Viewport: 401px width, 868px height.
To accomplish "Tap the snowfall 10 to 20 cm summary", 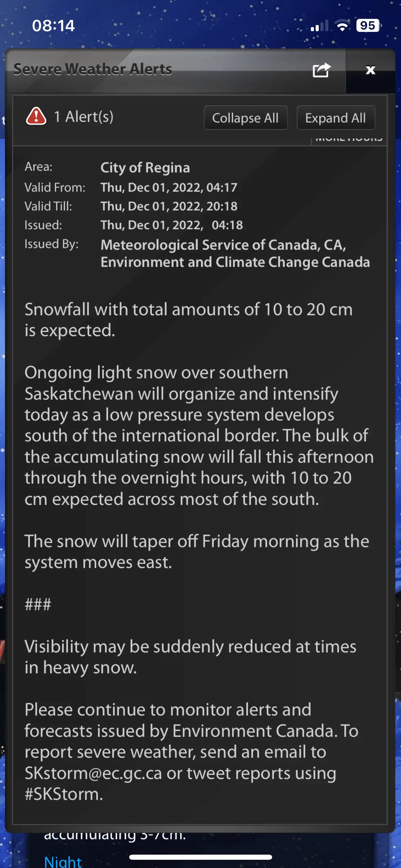I will [x=189, y=320].
